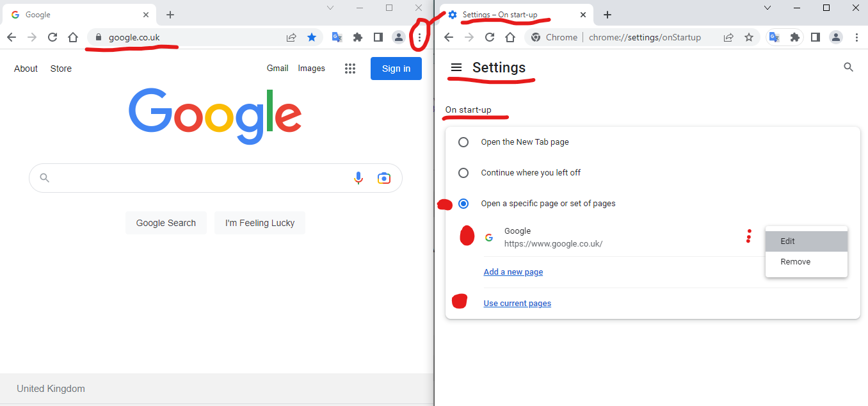Open Google Translate extension in Google window
This screenshot has width=868, height=406.
point(337,37)
